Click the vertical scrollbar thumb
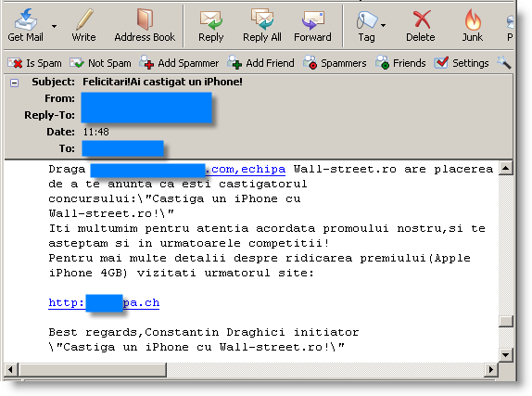The image size is (532, 396). (505, 321)
